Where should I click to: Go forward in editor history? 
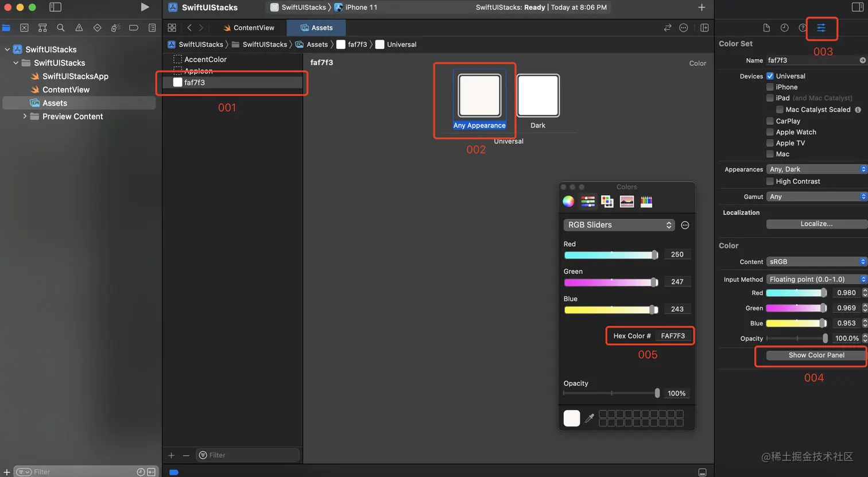pyautogui.click(x=201, y=28)
